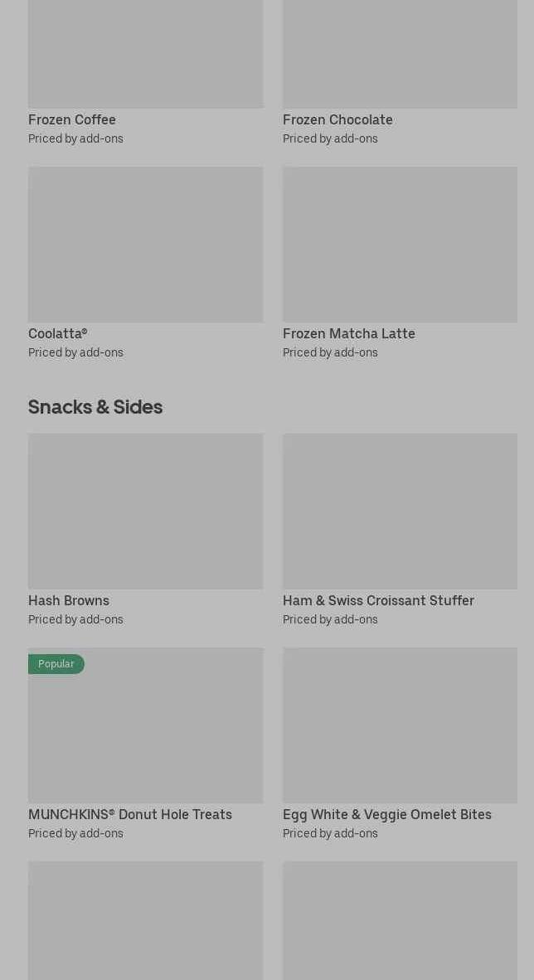The width and height of the screenshot is (534, 980).
Task: Click the Ham & Swiss Croissant Stuffer image
Action: (x=400, y=511)
